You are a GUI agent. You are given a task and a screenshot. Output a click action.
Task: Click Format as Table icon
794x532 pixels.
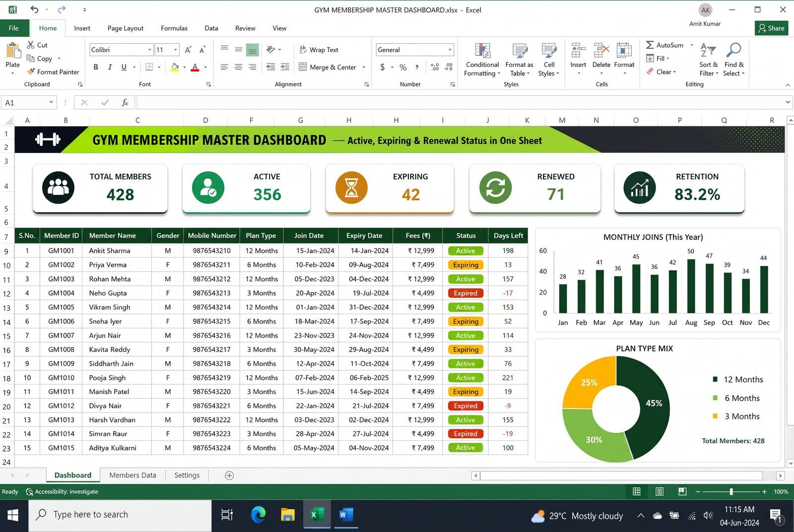tap(520, 51)
